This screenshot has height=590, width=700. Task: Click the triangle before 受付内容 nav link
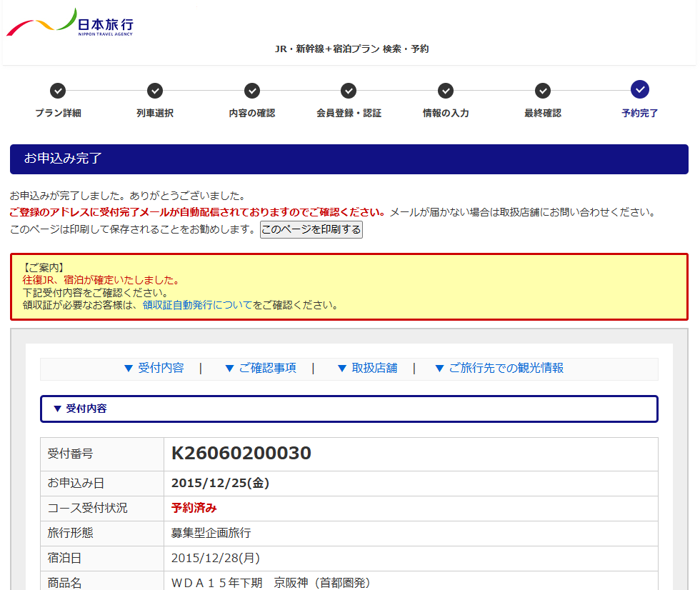[129, 369]
